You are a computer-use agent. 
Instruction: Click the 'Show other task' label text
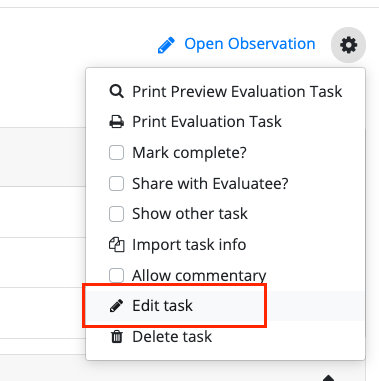coord(190,214)
